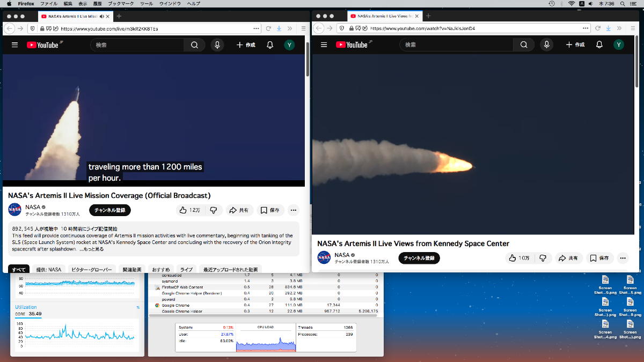Show more toolbar items in left window
The width and height of the screenshot is (644, 362).
click(290, 28)
